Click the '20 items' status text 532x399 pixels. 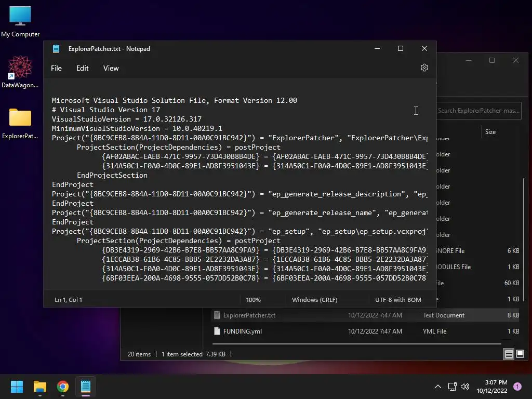coord(139,354)
